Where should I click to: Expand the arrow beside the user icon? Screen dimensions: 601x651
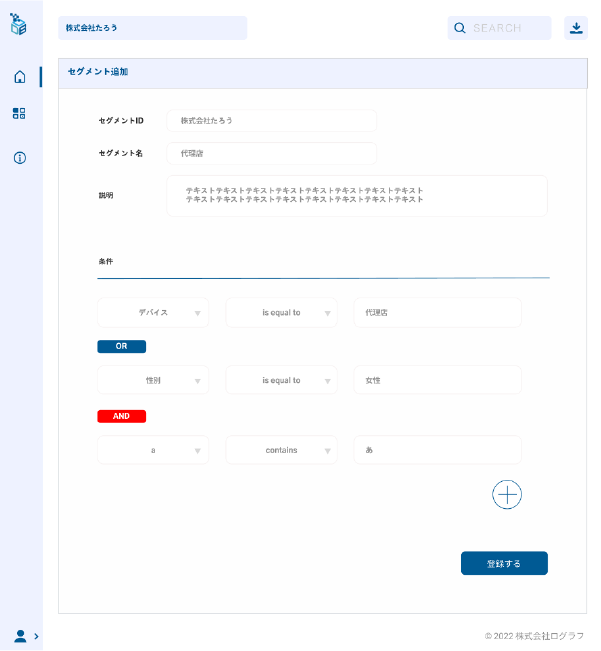pyautogui.click(x=37, y=636)
